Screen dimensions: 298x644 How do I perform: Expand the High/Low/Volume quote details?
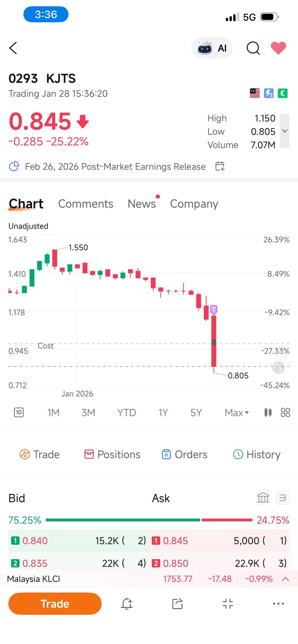[285, 131]
